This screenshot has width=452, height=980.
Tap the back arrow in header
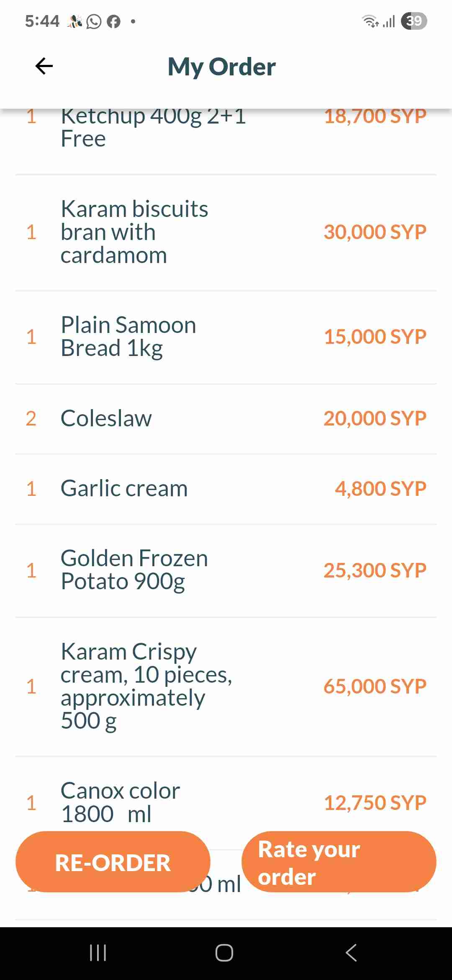(44, 66)
